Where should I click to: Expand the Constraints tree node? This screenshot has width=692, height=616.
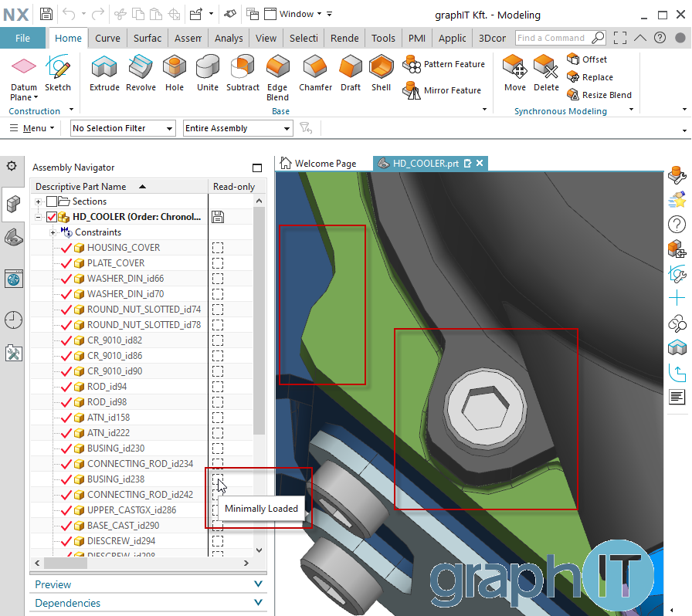coord(53,232)
